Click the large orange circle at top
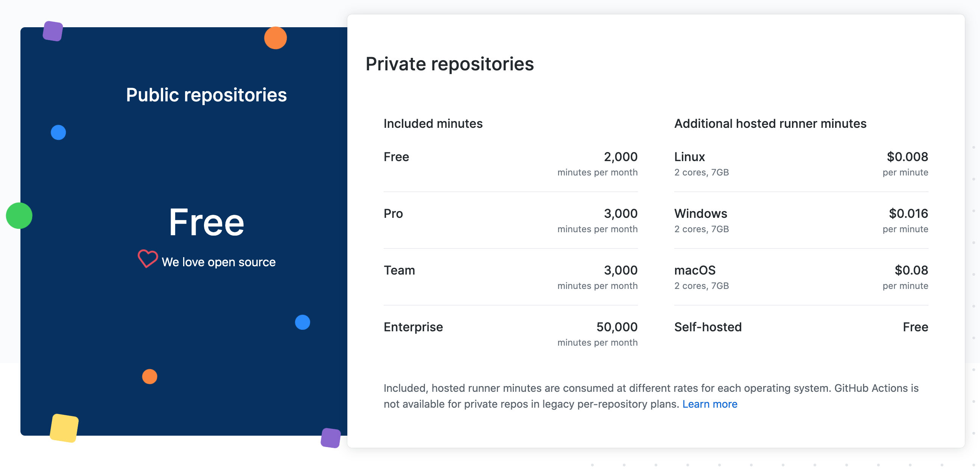This screenshot has height=475, width=980. (275, 38)
